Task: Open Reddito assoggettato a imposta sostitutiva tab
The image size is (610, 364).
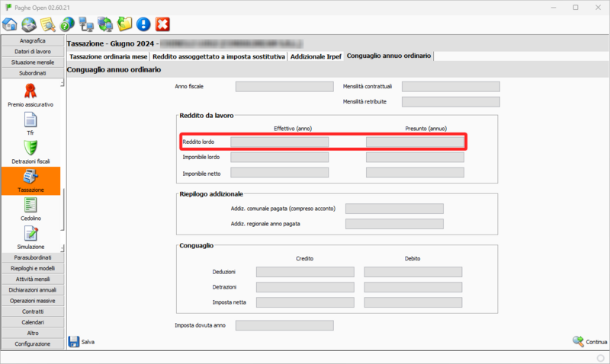Action: coord(219,56)
